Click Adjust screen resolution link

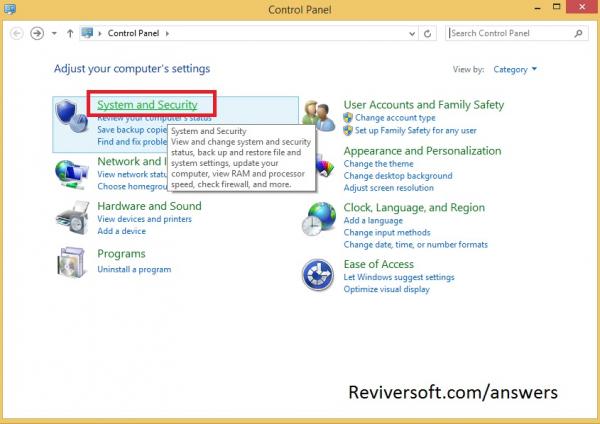point(388,188)
